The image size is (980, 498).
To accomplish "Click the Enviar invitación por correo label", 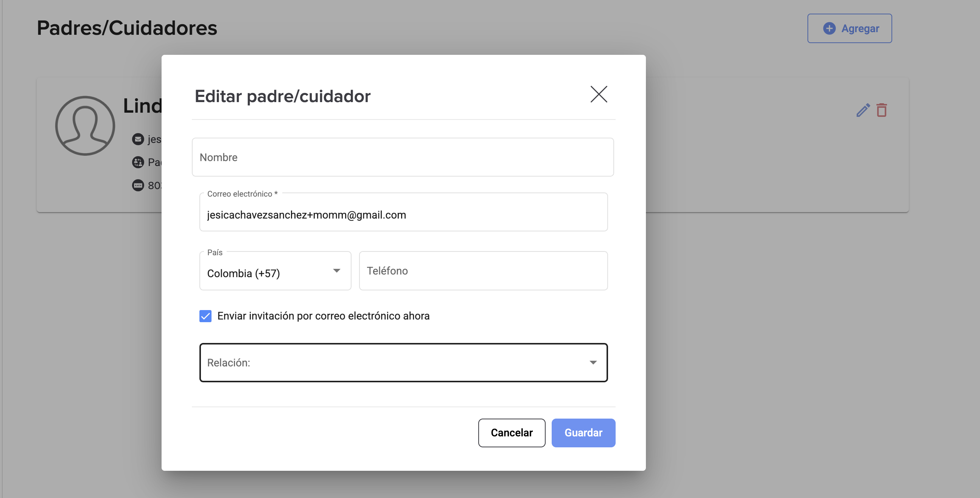I will pyautogui.click(x=324, y=316).
